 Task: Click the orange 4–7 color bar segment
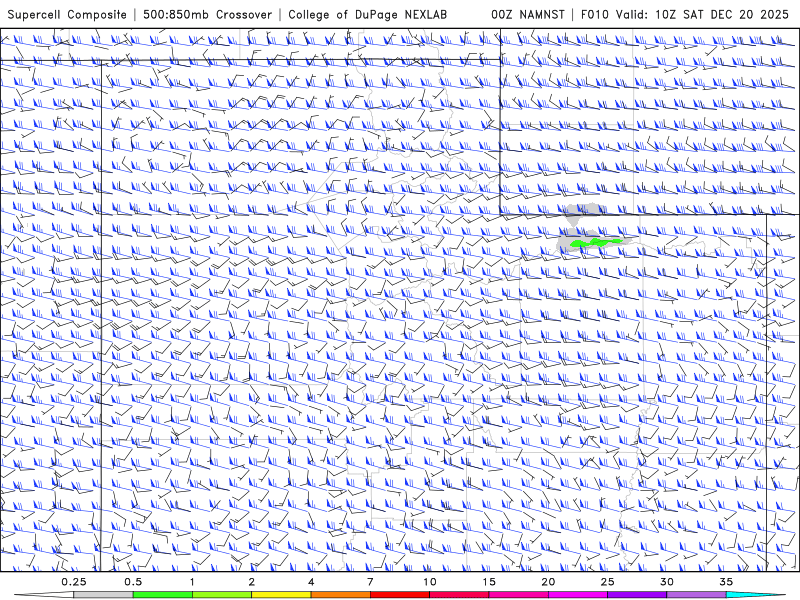click(x=341, y=595)
